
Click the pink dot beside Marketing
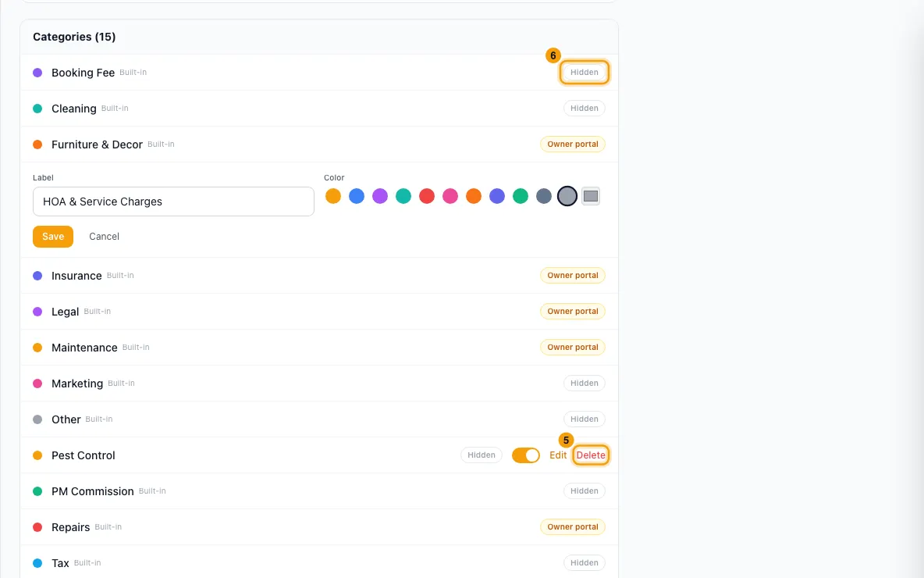pyautogui.click(x=37, y=384)
